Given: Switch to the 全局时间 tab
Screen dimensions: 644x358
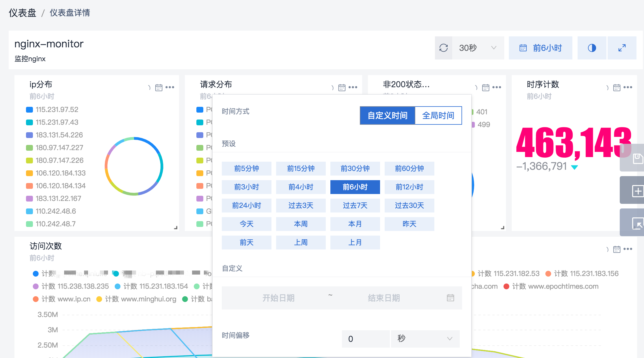Looking at the screenshot, I should (438, 115).
